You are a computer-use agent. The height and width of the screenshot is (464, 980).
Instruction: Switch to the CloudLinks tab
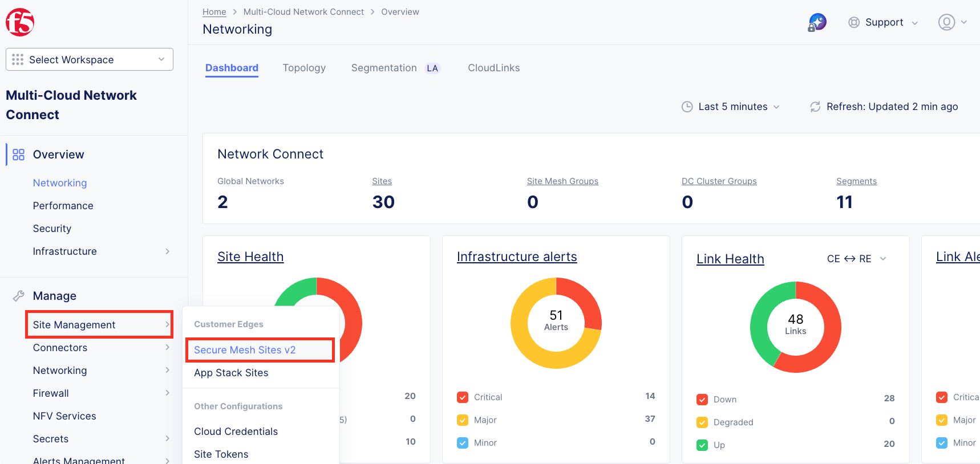pyautogui.click(x=494, y=68)
